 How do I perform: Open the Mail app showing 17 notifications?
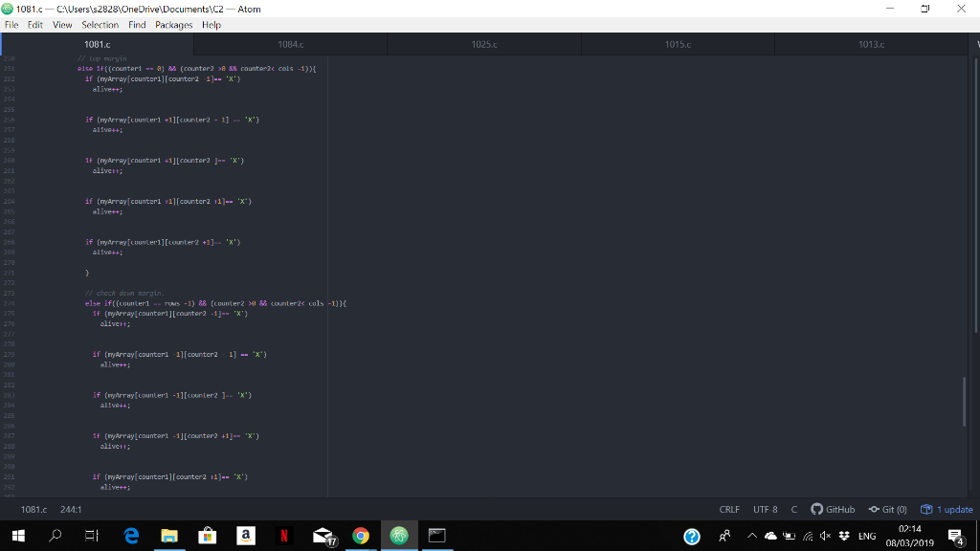pos(323,536)
